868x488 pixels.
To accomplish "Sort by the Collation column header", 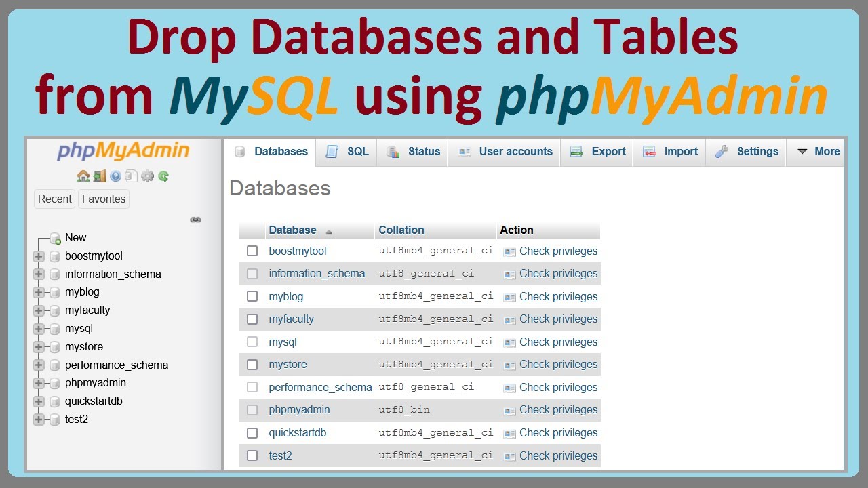I will [x=401, y=230].
